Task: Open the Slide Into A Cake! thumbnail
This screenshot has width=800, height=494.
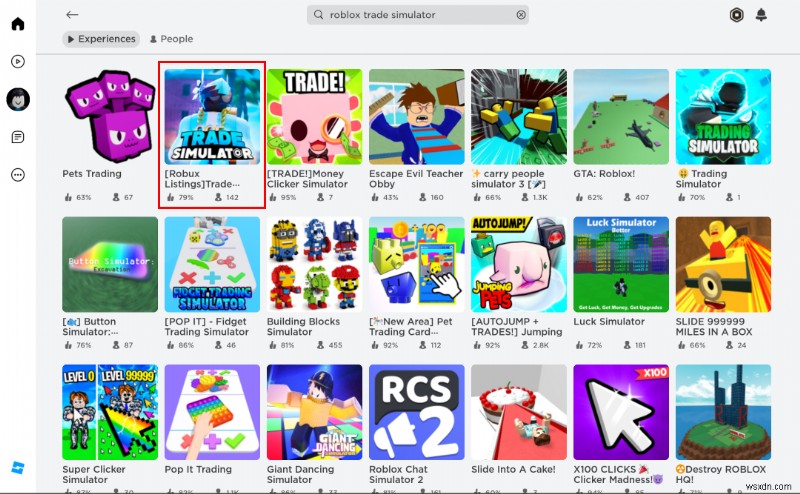Action: (519, 412)
